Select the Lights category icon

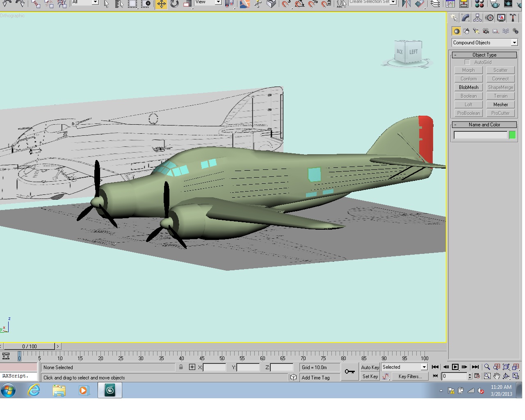tap(476, 31)
